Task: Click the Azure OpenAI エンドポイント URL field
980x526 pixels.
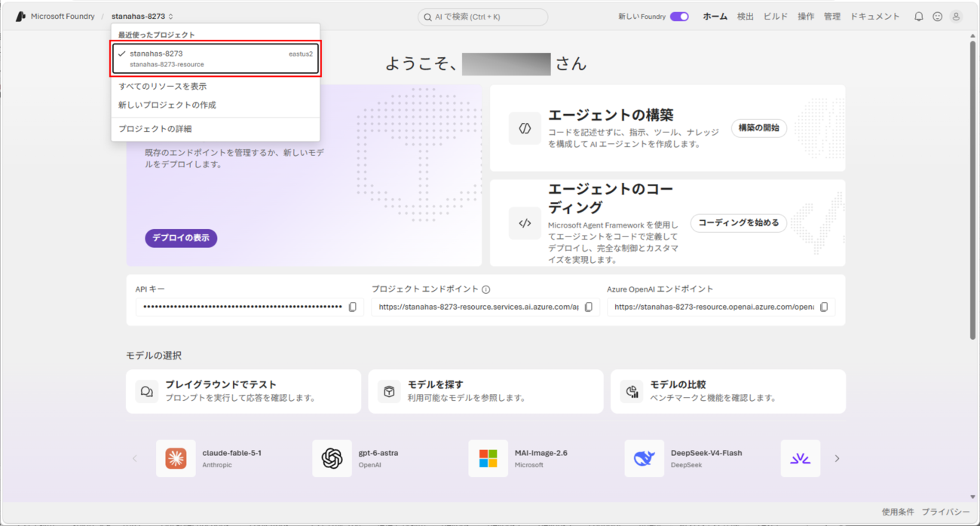Action: [x=721, y=307]
